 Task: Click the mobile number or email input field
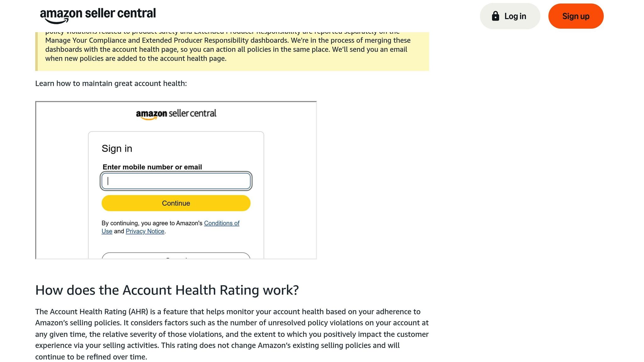176,181
